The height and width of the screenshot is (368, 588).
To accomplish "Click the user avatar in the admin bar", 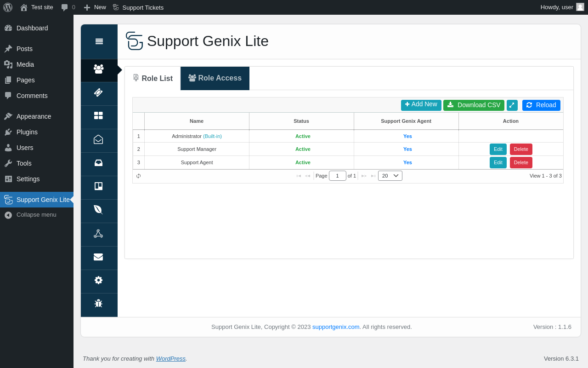I will pos(580,7).
